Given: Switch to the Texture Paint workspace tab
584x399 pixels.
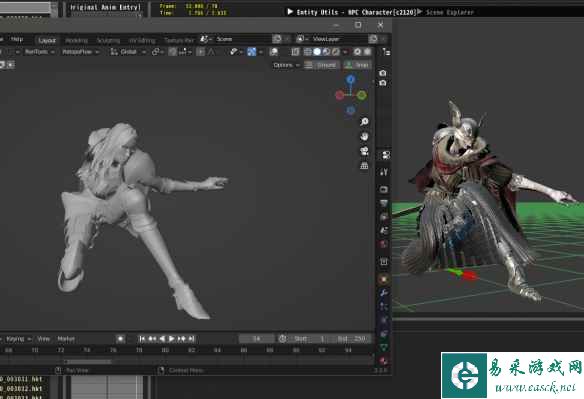Looking at the screenshot, I should point(179,40).
